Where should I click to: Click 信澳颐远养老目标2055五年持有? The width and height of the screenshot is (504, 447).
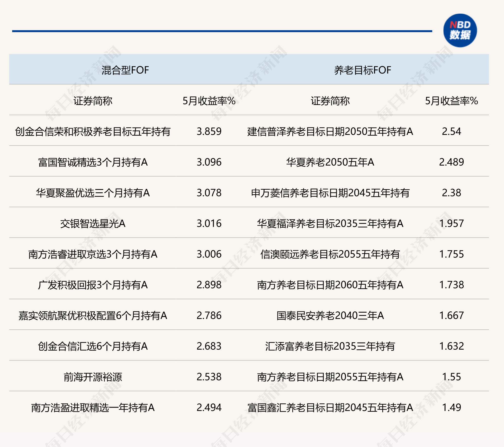[x=330, y=254]
